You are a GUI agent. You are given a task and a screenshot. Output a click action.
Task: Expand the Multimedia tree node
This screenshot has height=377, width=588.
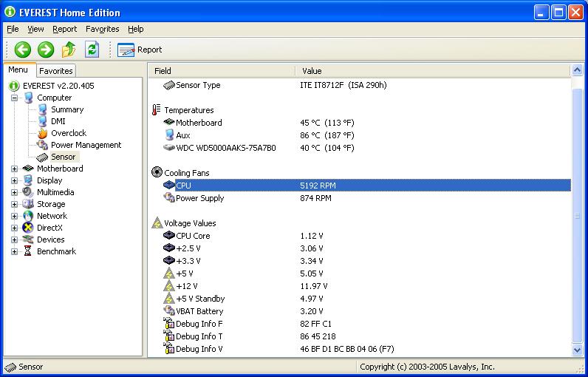14,192
